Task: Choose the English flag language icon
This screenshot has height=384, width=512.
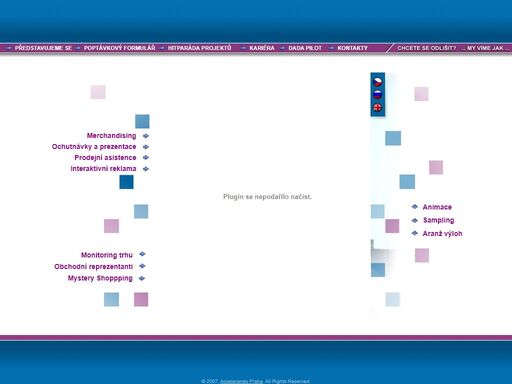Action: [378, 107]
